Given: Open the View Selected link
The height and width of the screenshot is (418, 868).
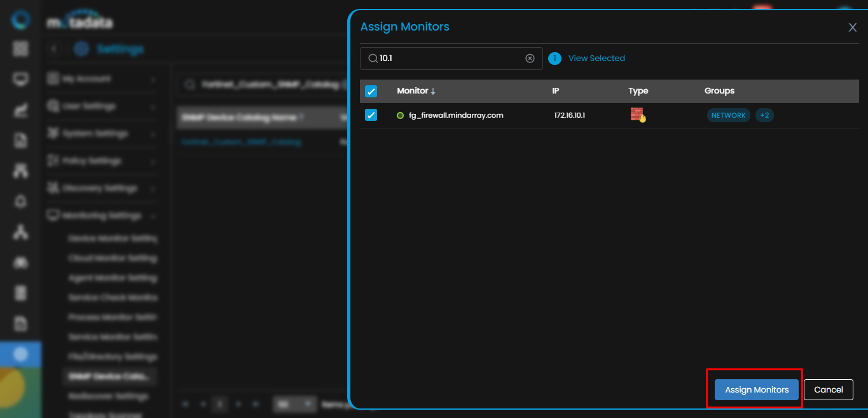Looking at the screenshot, I should click(596, 58).
